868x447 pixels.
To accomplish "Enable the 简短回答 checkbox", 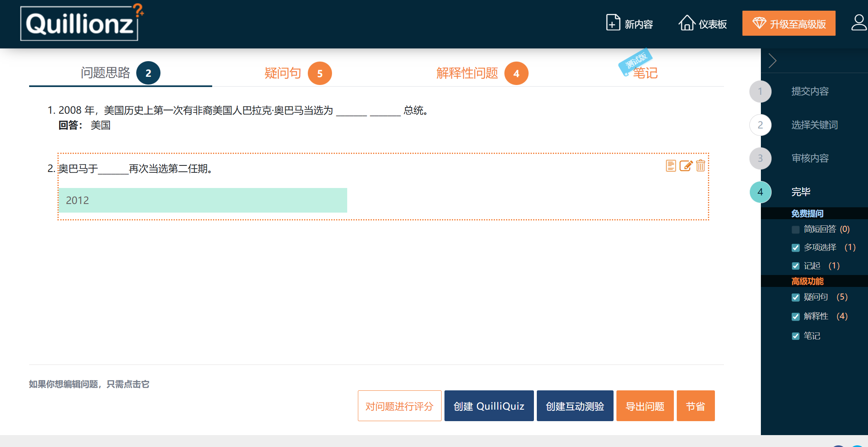I will [795, 229].
